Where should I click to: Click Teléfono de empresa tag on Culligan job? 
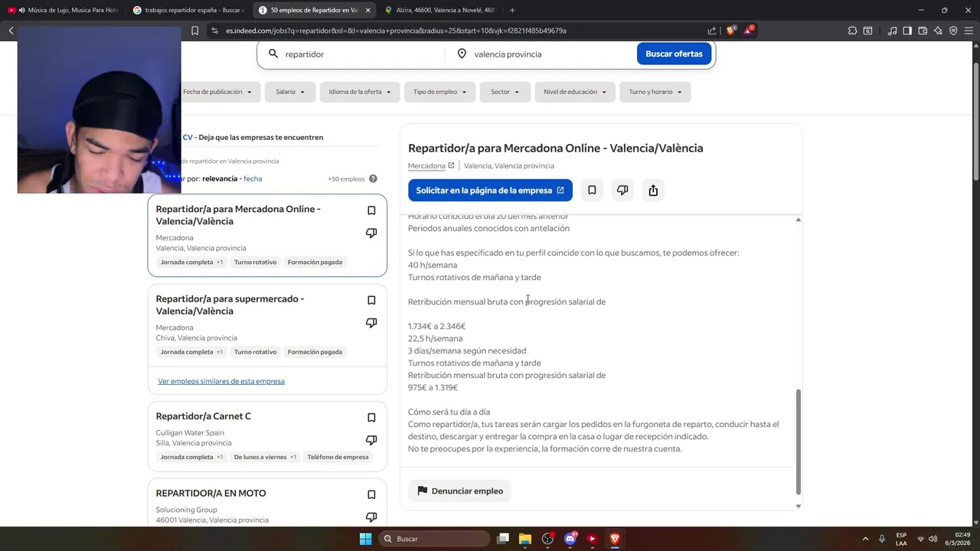tap(338, 457)
